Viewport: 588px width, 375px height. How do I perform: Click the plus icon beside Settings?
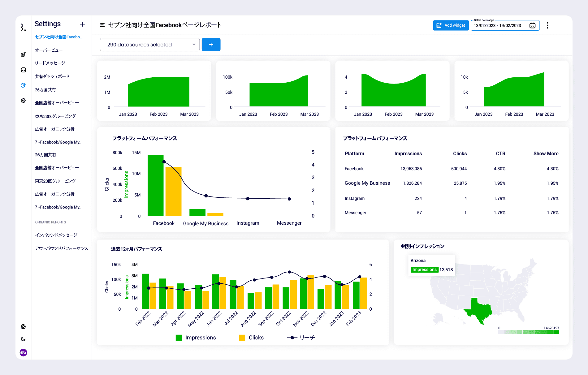82,24
